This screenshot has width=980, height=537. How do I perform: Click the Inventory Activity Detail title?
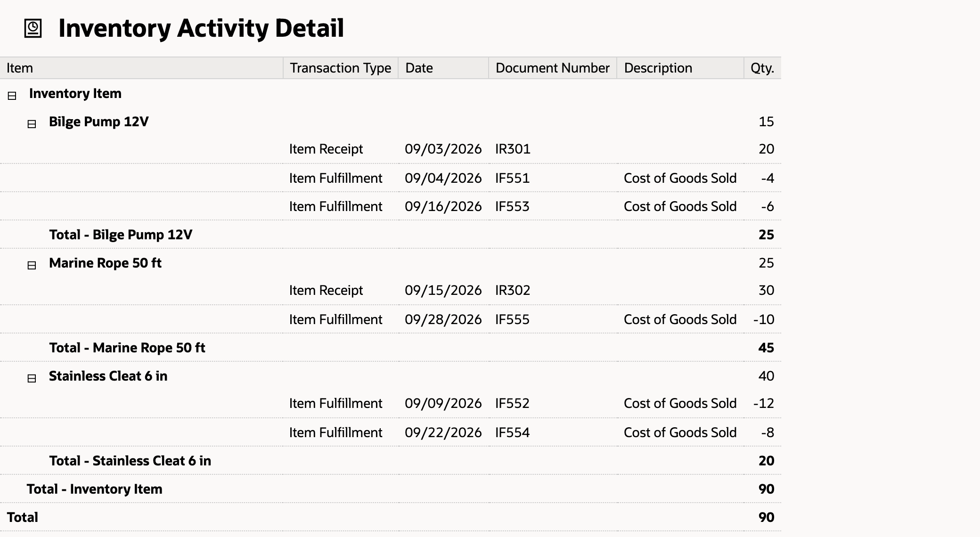pos(201,28)
